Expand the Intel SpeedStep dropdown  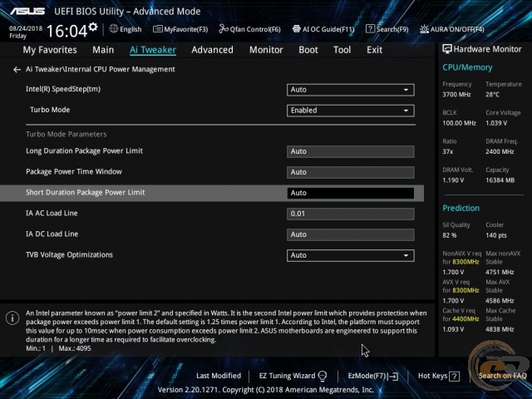[x=351, y=90]
